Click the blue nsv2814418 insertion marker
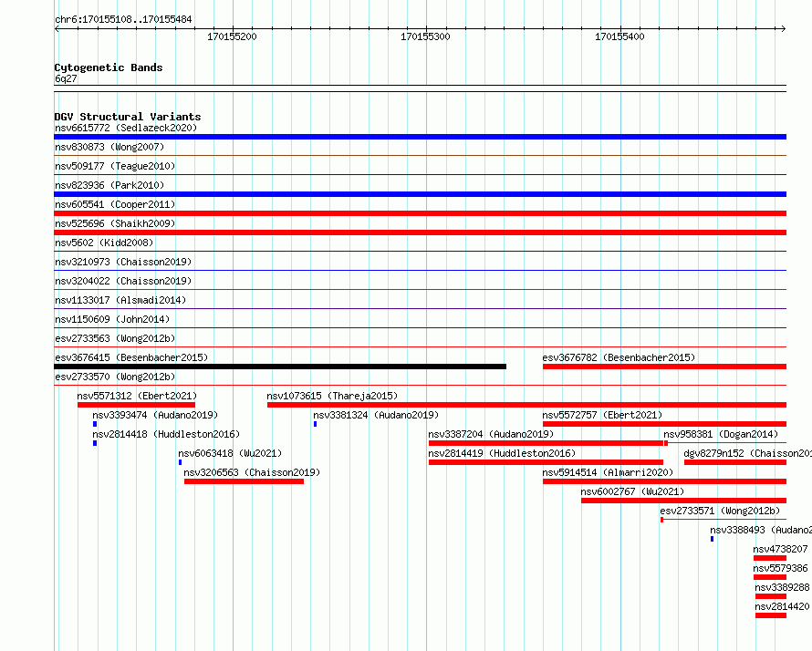This screenshot has width=812, height=651. (95, 443)
